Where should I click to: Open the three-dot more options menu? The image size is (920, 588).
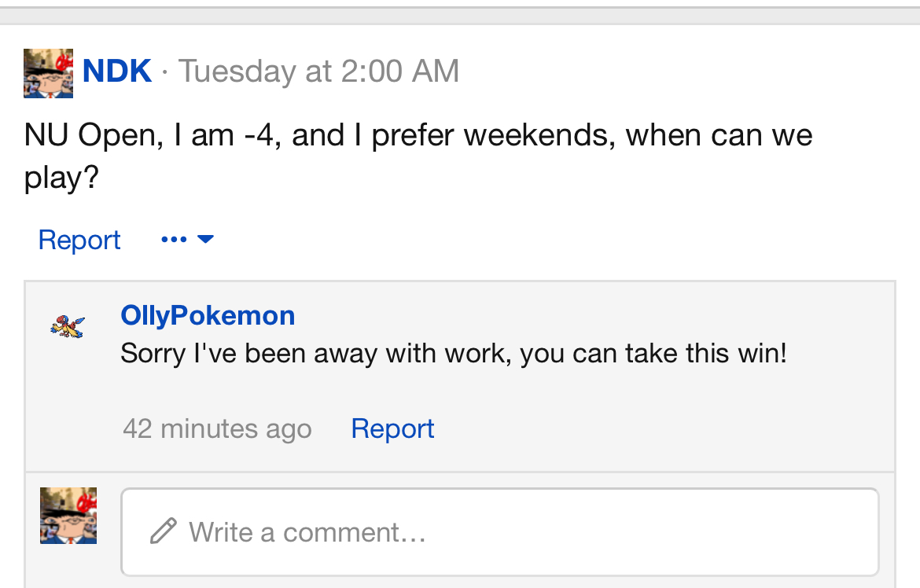(174, 239)
